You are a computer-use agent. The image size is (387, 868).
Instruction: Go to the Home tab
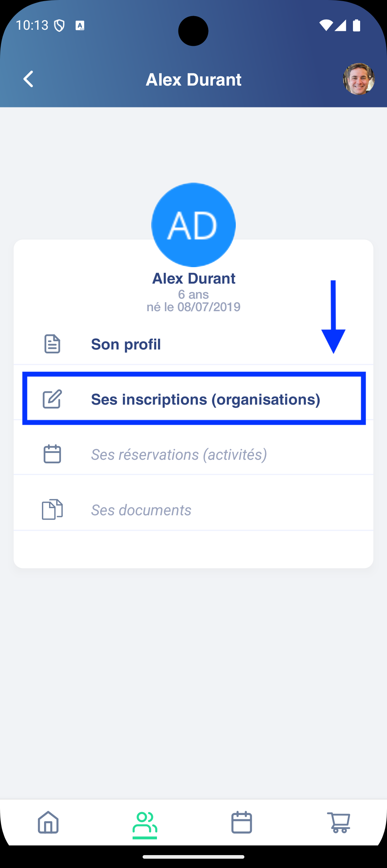[48, 823]
